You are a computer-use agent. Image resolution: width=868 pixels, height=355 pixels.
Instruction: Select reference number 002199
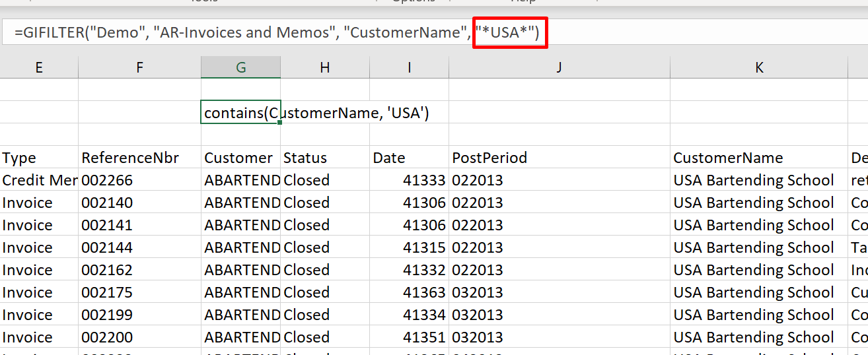(x=139, y=315)
